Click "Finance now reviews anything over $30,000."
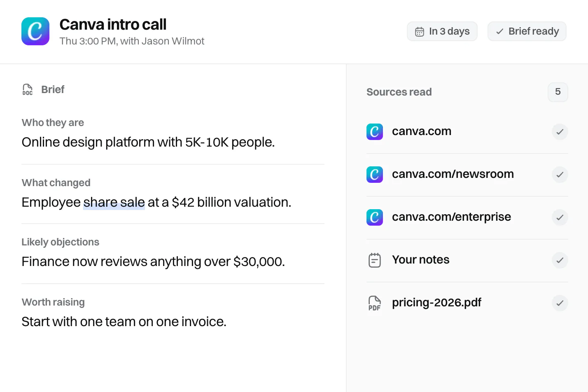This screenshot has width=588, height=392. pos(153,262)
